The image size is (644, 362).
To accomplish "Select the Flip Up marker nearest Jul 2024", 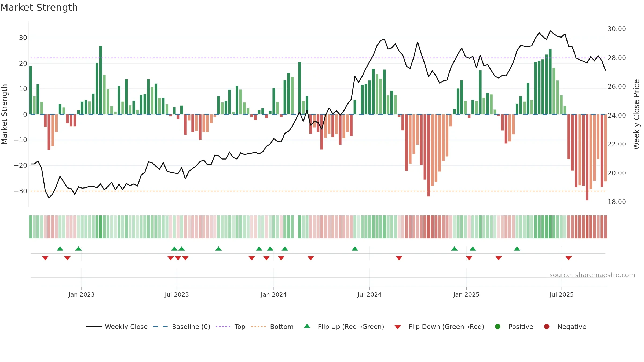I will click(355, 249).
